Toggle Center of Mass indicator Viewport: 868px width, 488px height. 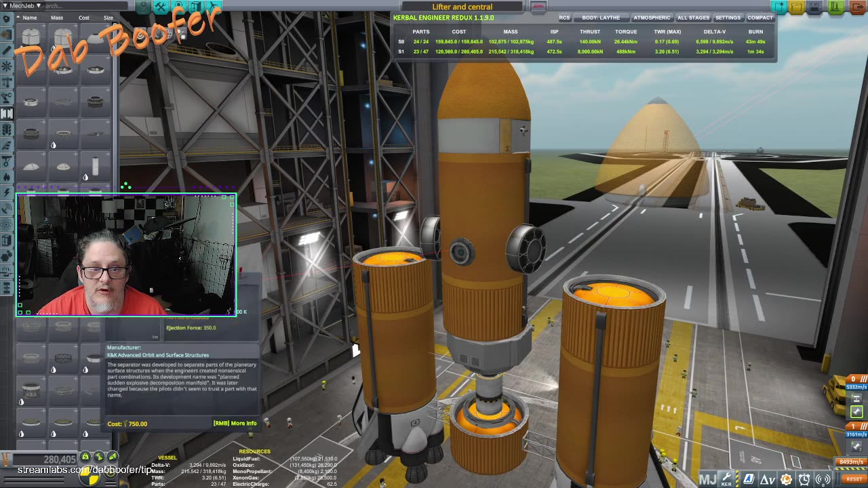pyautogui.click(x=86, y=457)
